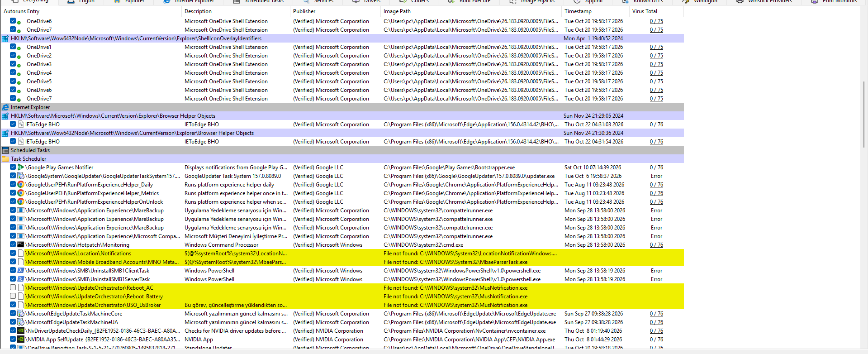Screen dimensions: 868x354
Task: Sort by the Publisher column header
Action: [x=335, y=11]
